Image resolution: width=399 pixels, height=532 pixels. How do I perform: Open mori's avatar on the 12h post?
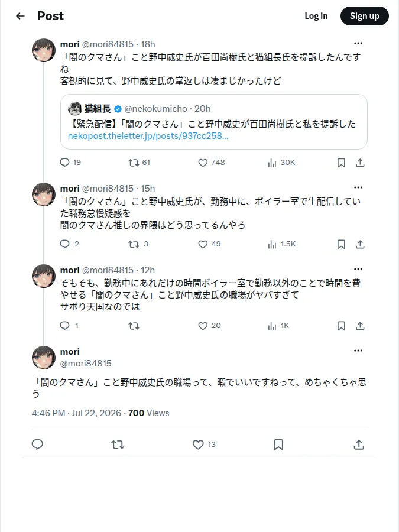coord(44,276)
